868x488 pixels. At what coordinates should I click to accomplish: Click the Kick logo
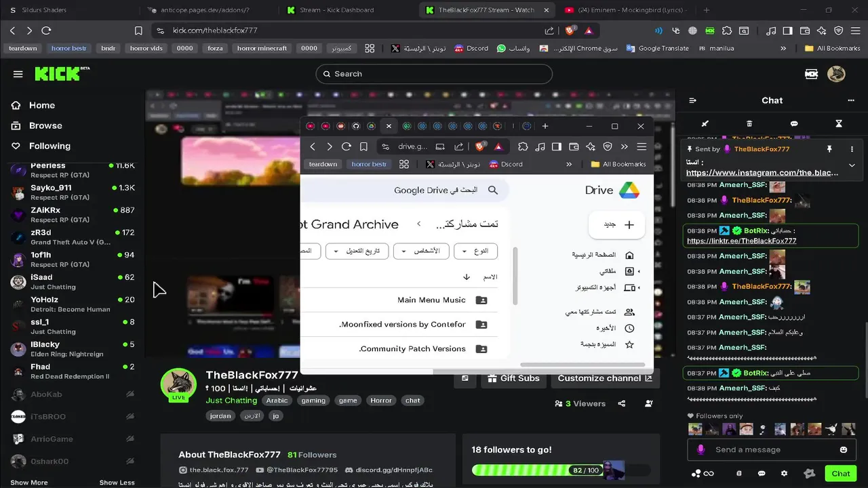coord(62,74)
